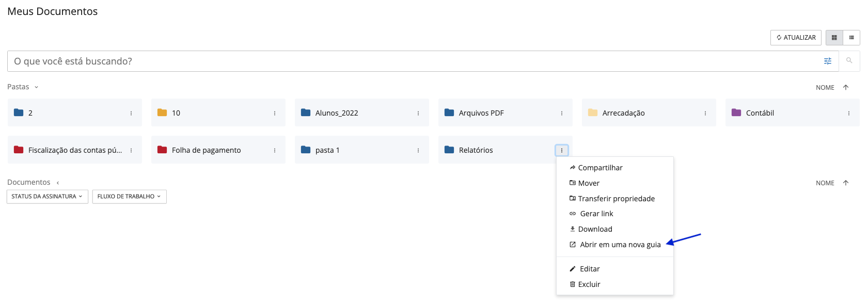Viewport: 868px width, 305px height.
Task: Open the three-dot menu for Arquivos PDF
Action: (x=561, y=113)
